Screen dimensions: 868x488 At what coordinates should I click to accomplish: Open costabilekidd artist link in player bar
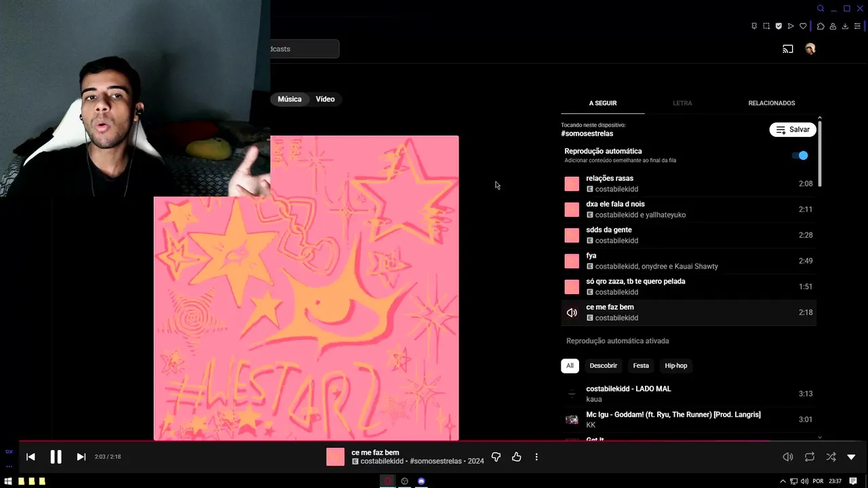click(382, 461)
